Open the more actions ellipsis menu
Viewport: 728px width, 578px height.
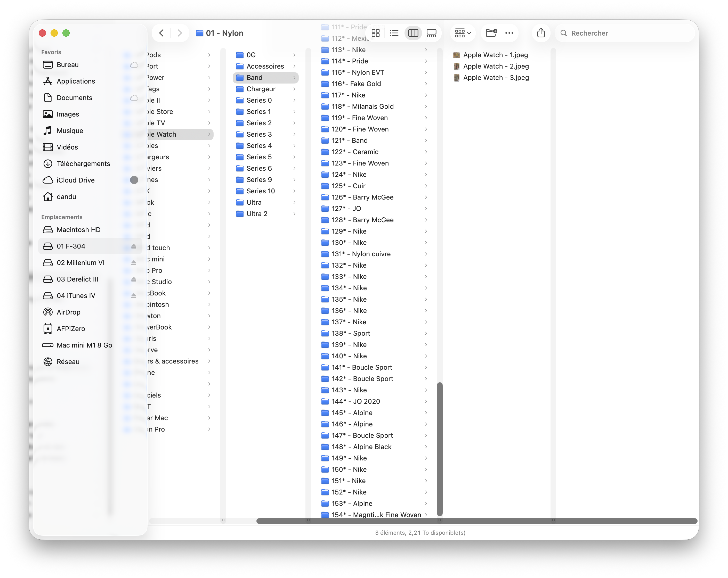pos(509,33)
